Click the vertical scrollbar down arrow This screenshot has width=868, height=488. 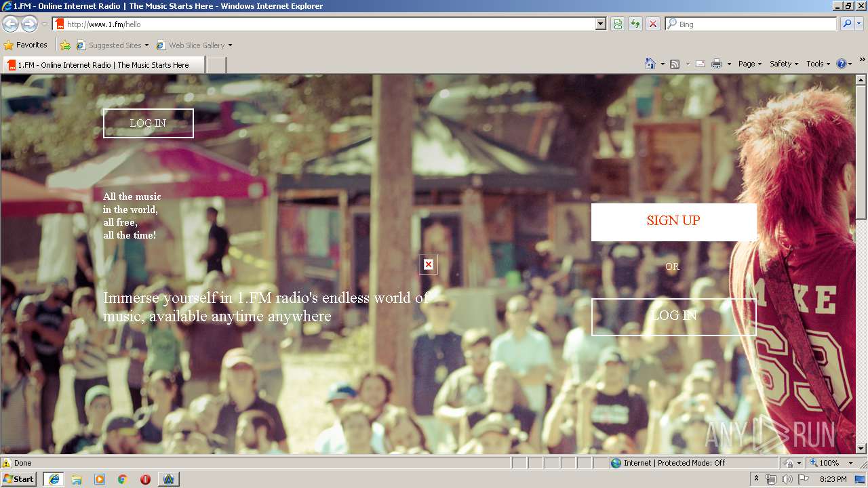(861, 448)
